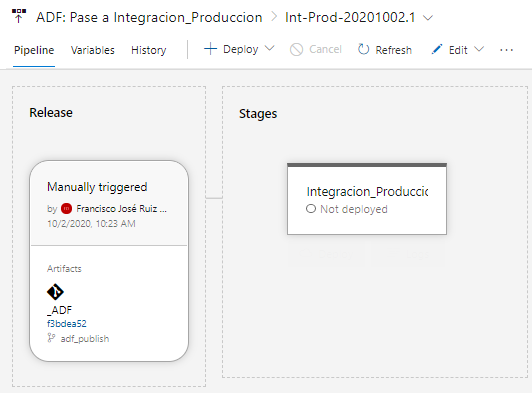
Task: Click the 'Francisco José Ruiz ...' name
Action: (x=121, y=208)
